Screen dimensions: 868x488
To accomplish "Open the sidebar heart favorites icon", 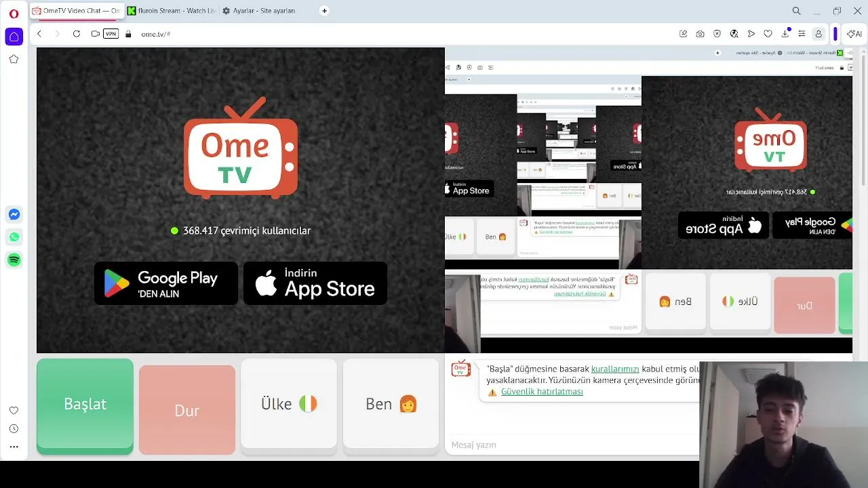I will tap(14, 410).
